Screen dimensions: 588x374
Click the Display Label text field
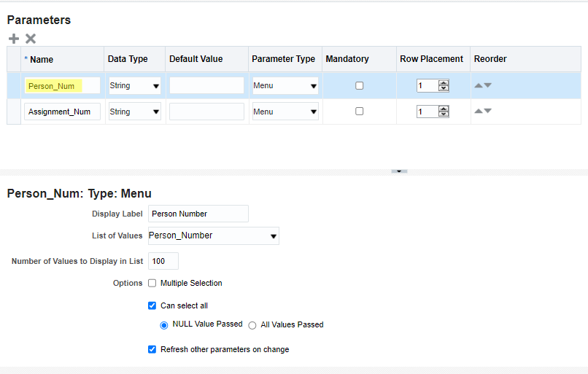[x=198, y=214]
